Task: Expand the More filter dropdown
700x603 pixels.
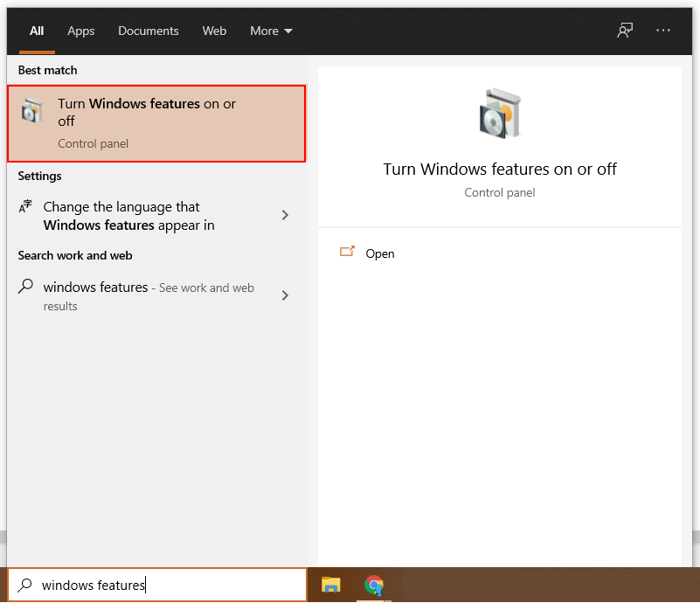Action: coord(271,31)
